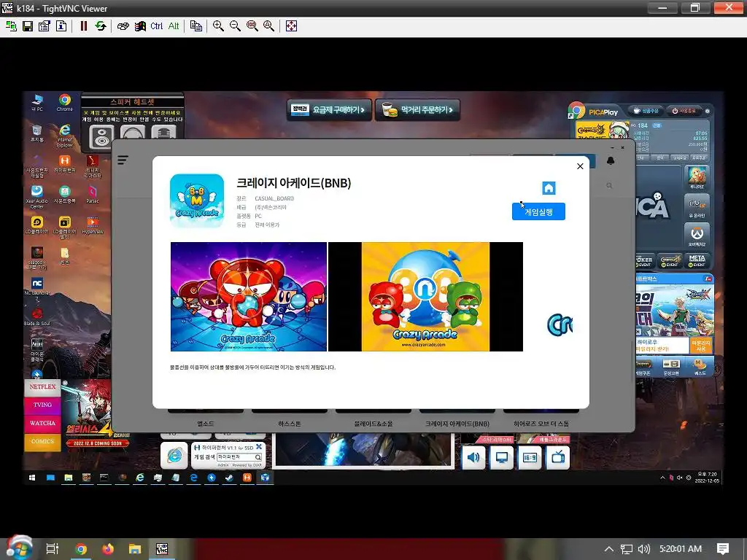Click the TVING tile

click(x=42, y=405)
